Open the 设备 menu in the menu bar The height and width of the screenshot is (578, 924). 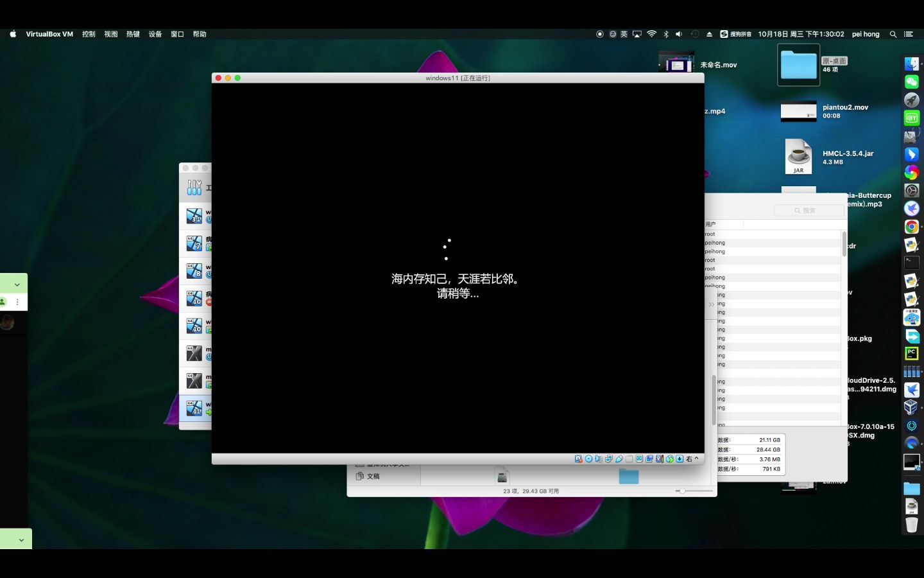155,34
